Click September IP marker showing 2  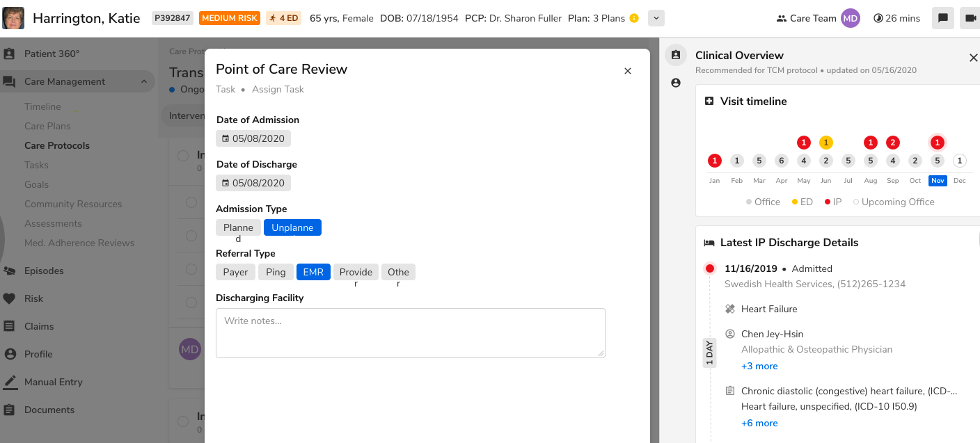click(893, 143)
